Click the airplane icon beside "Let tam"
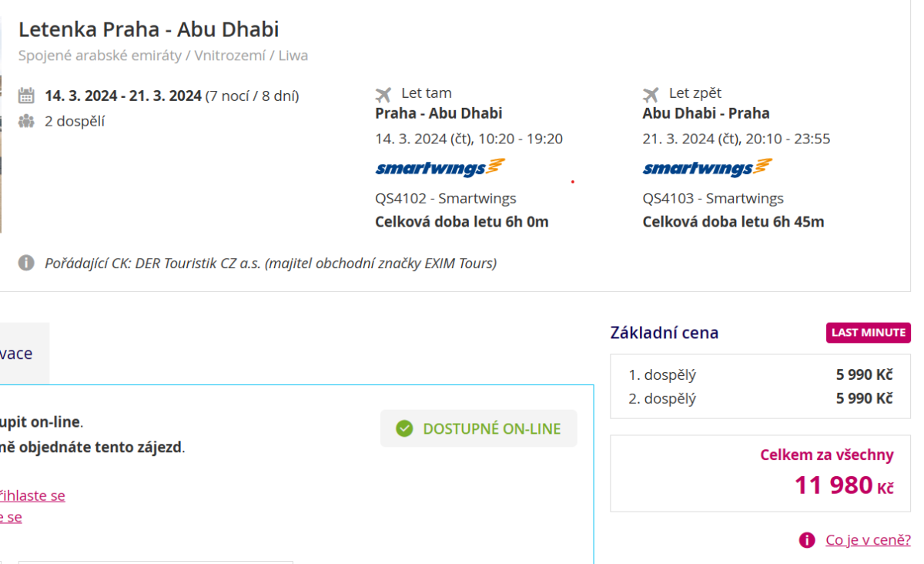The image size is (924, 564). 383,94
